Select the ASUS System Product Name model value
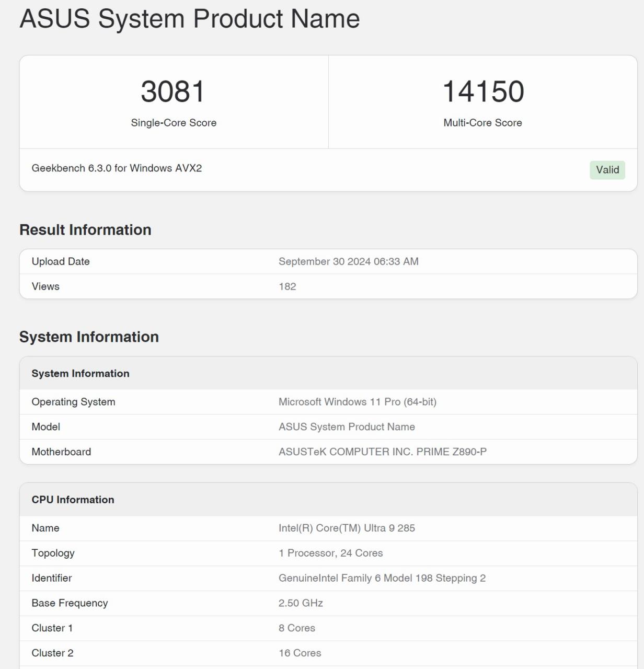This screenshot has height=669, width=644. click(347, 427)
